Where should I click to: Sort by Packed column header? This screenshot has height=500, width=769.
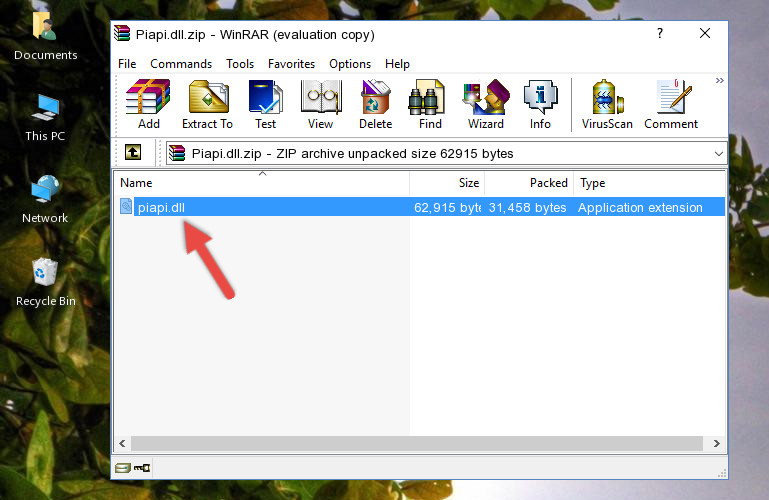click(529, 183)
